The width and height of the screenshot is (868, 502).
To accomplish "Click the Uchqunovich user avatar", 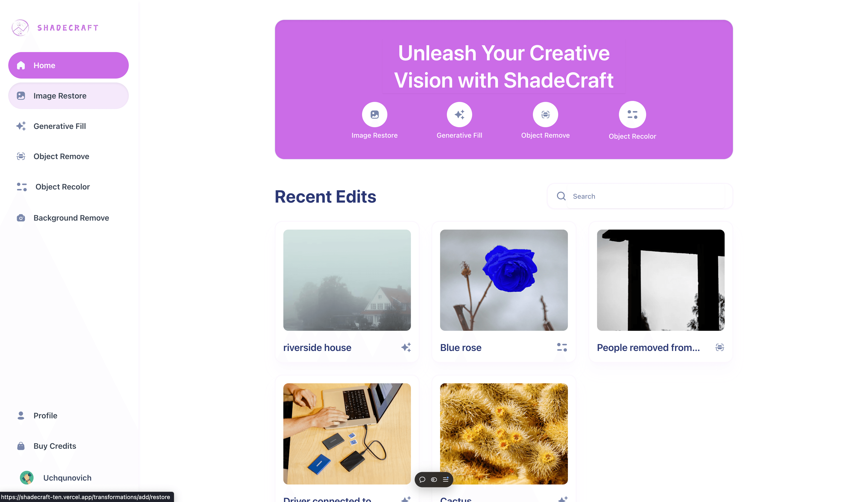I will pos(26,478).
